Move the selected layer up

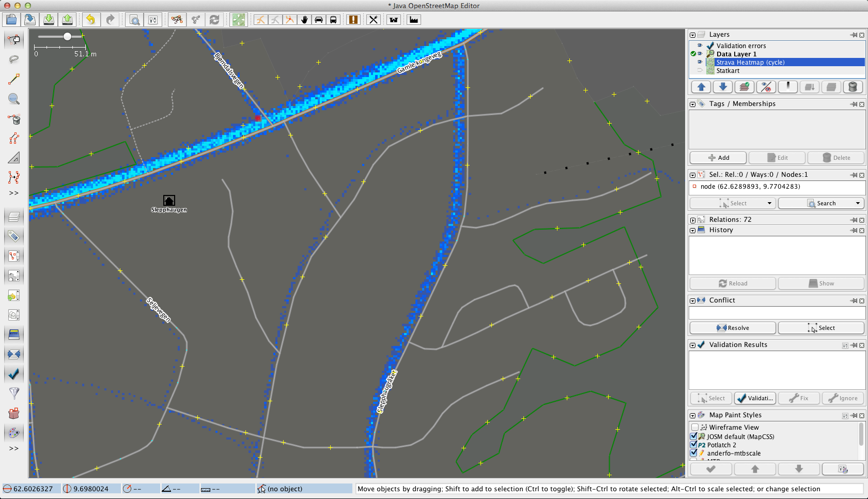tap(701, 87)
